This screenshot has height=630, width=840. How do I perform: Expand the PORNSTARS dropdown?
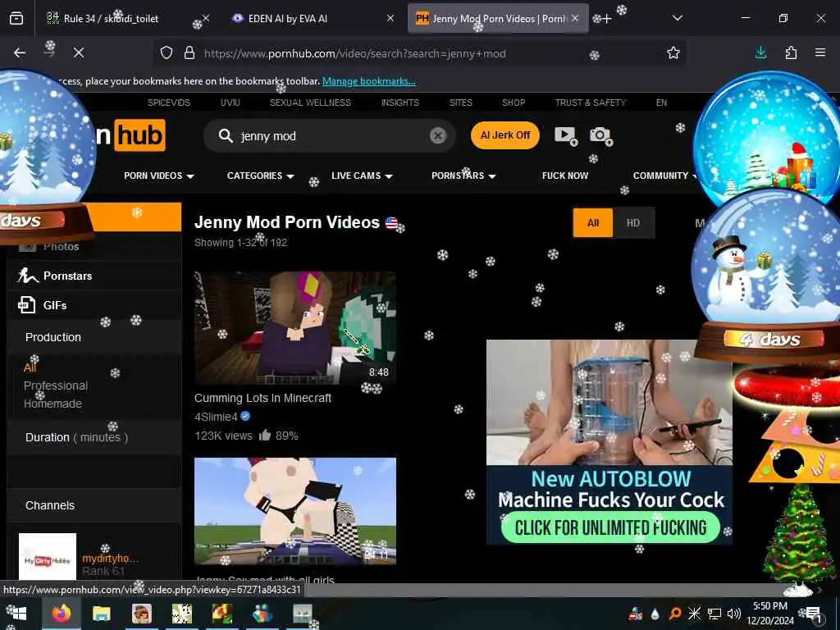pyautogui.click(x=463, y=176)
